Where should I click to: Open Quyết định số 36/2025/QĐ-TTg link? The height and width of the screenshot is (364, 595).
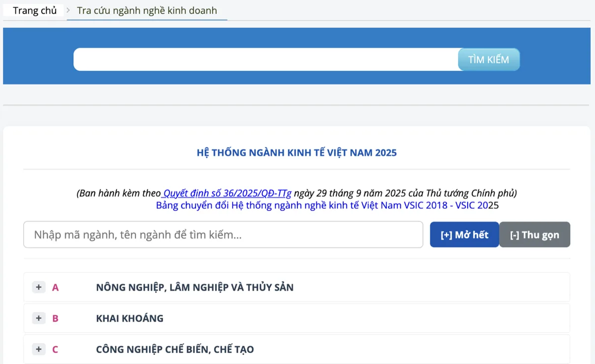[x=226, y=193]
